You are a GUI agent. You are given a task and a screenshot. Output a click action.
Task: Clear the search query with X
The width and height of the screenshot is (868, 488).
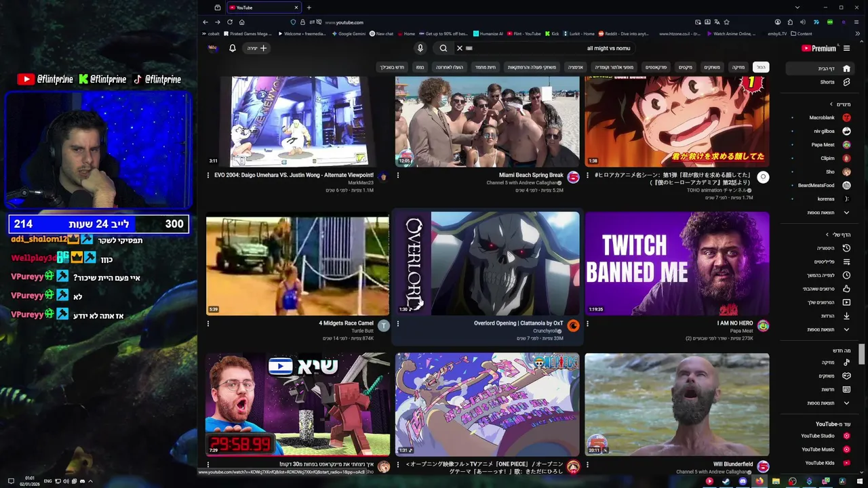pyautogui.click(x=459, y=48)
